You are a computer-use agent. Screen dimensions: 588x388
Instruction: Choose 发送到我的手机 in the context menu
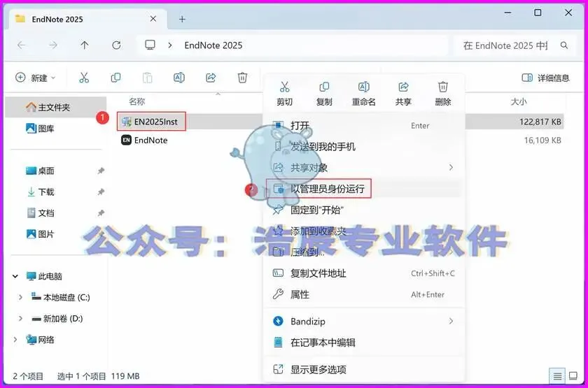(x=364, y=146)
